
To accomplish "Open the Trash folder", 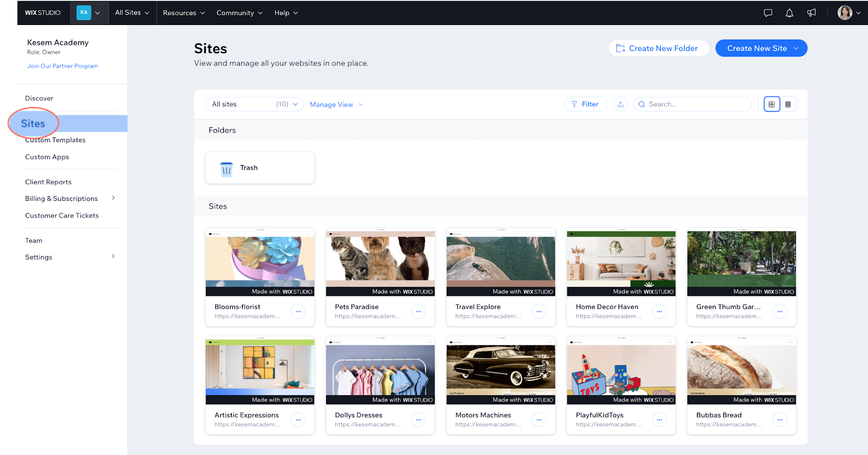I will pyautogui.click(x=260, y=168).
